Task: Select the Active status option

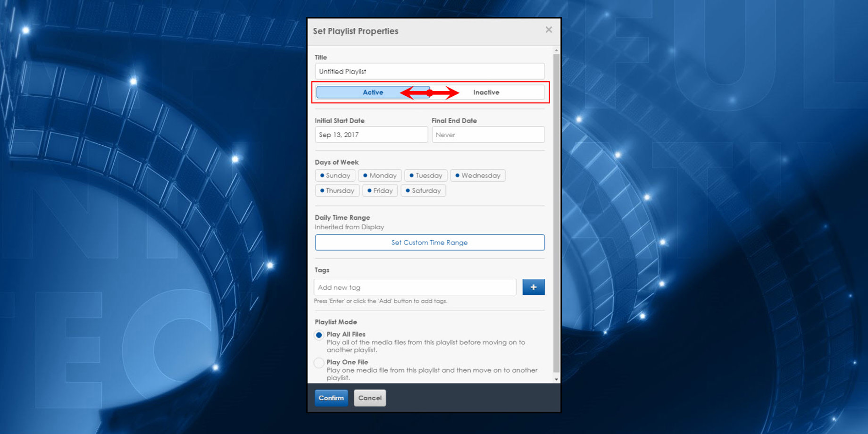Action: (372, 92)
